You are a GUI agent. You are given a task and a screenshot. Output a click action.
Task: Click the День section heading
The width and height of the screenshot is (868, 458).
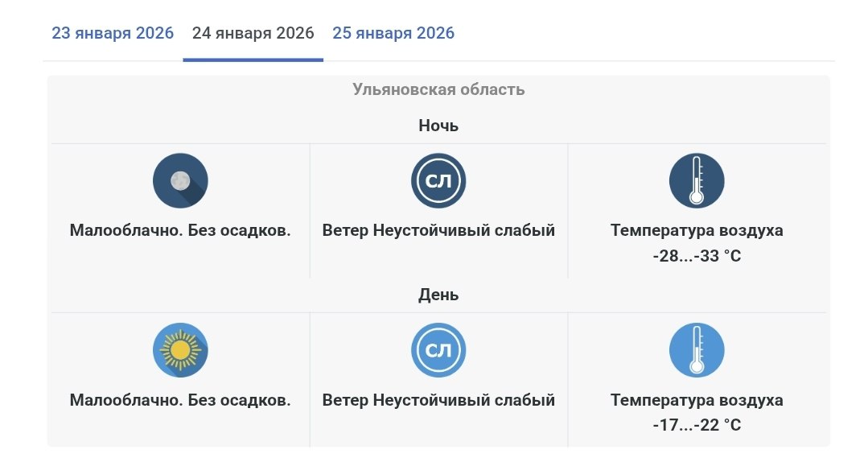click(438, 295)
